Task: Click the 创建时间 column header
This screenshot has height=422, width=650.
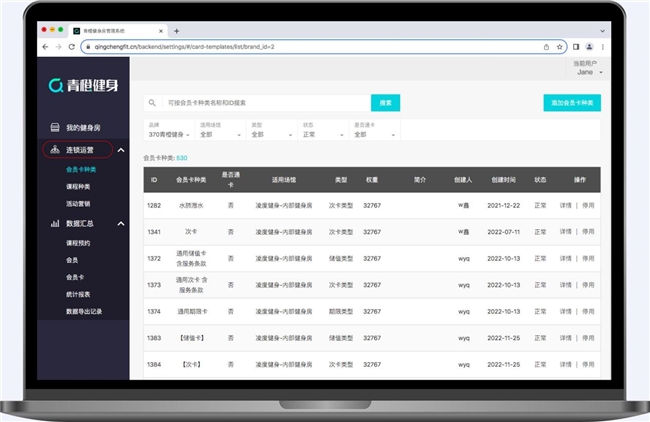Action: (503, 180)
